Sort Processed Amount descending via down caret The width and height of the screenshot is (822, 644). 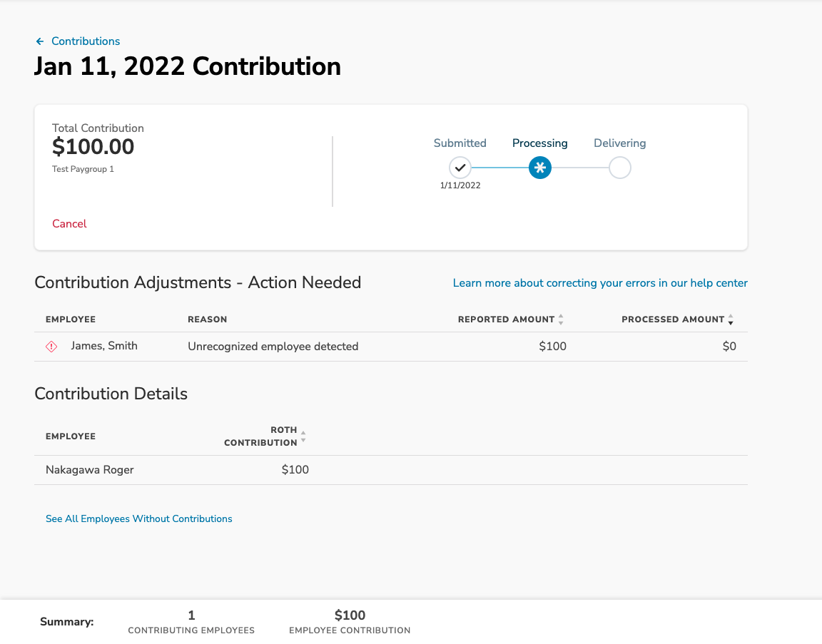(x=731, y=322)
